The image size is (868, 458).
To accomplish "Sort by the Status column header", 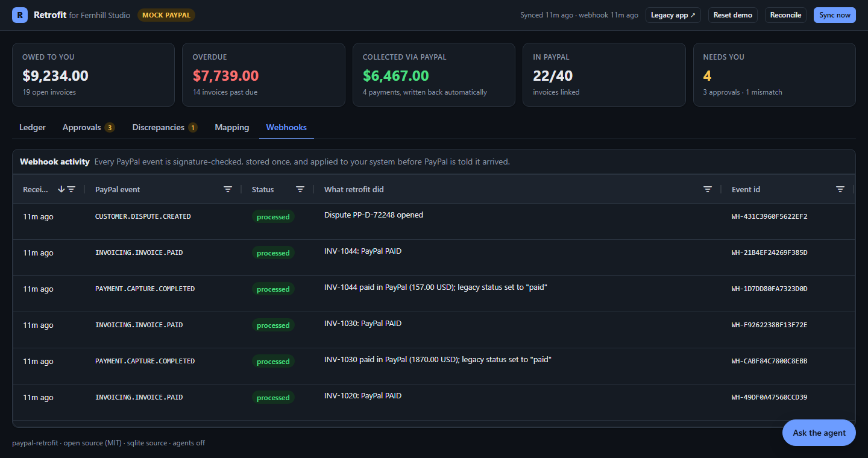I will pos(263,189).
